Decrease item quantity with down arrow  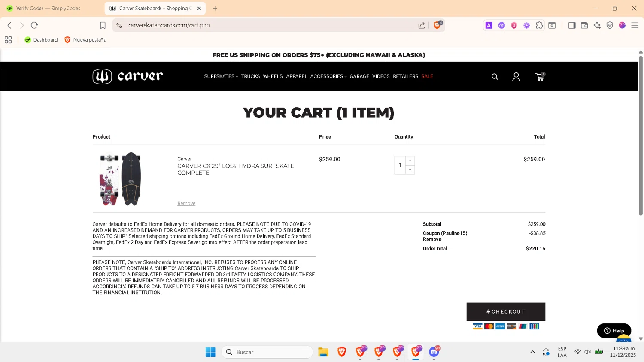click(x=410, y=170)
